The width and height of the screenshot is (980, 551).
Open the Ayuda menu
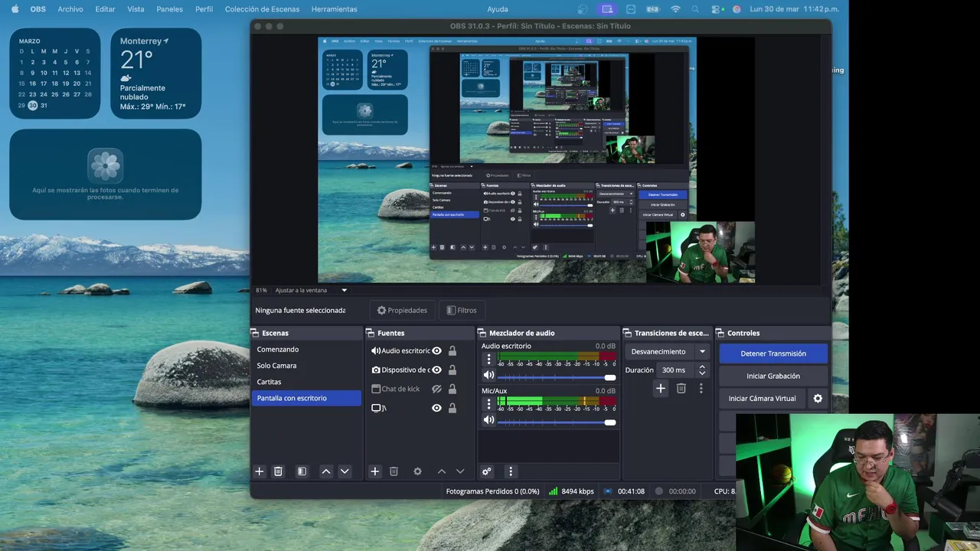tap(498, 9)
